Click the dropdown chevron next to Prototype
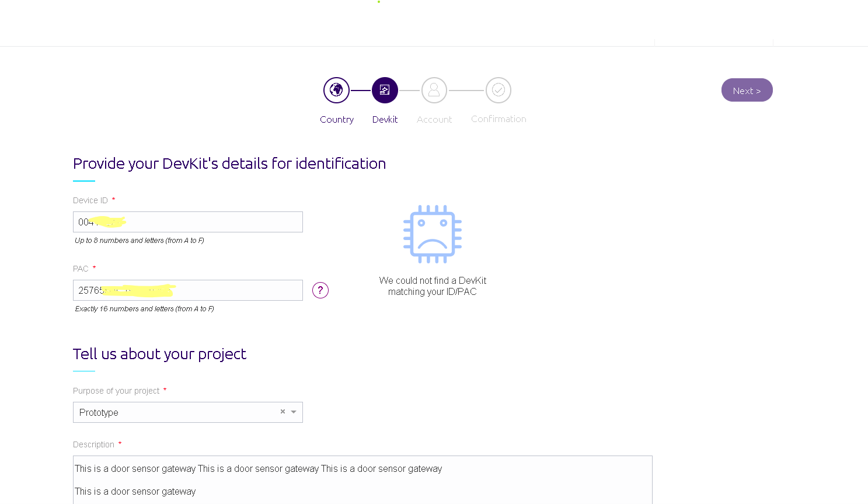The width and height of the screenshot is (868, 504). [293, 412]
